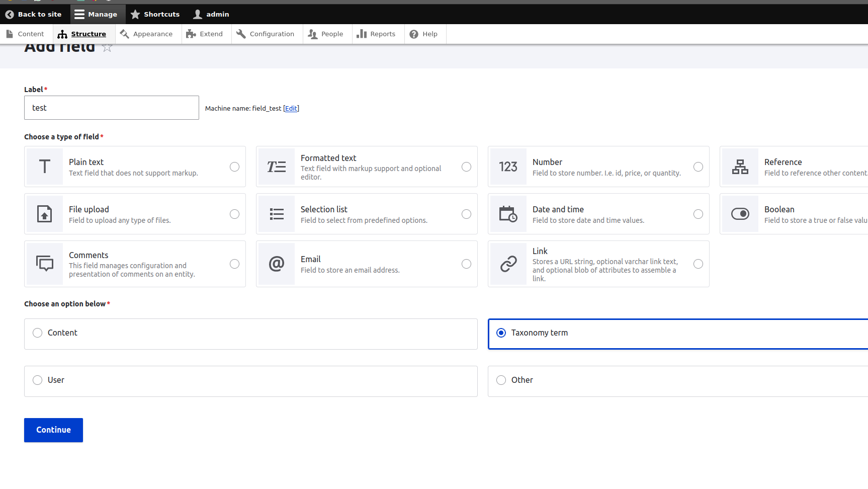Pick the Other reference option
The image size is (868, 489).
tap(501, 380)
